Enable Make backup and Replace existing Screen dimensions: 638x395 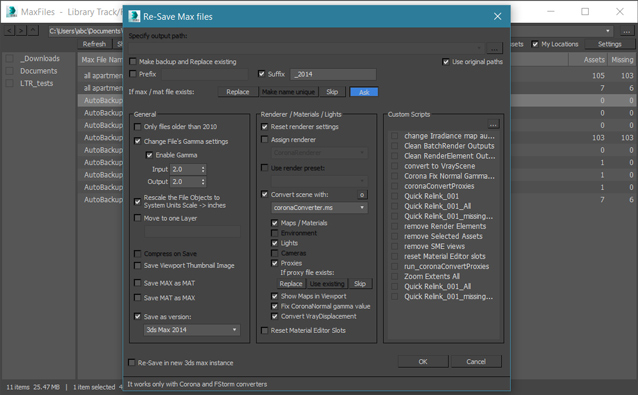(x=133, y=61)
